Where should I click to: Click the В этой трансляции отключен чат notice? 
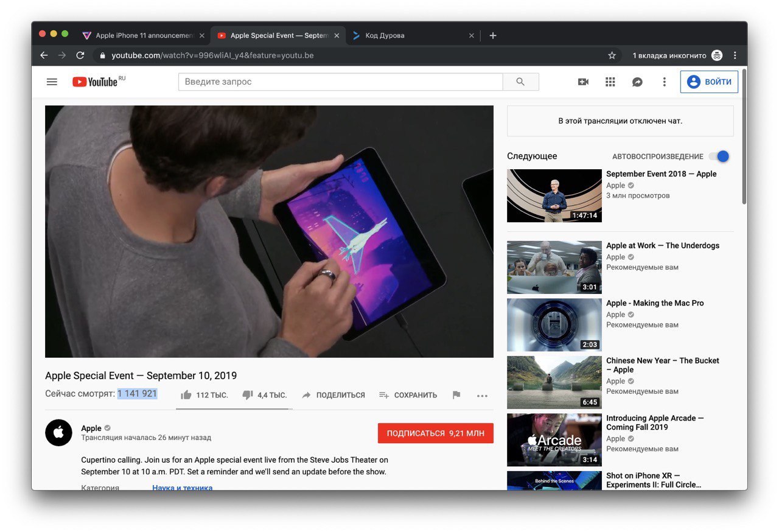tap(620, 121)
